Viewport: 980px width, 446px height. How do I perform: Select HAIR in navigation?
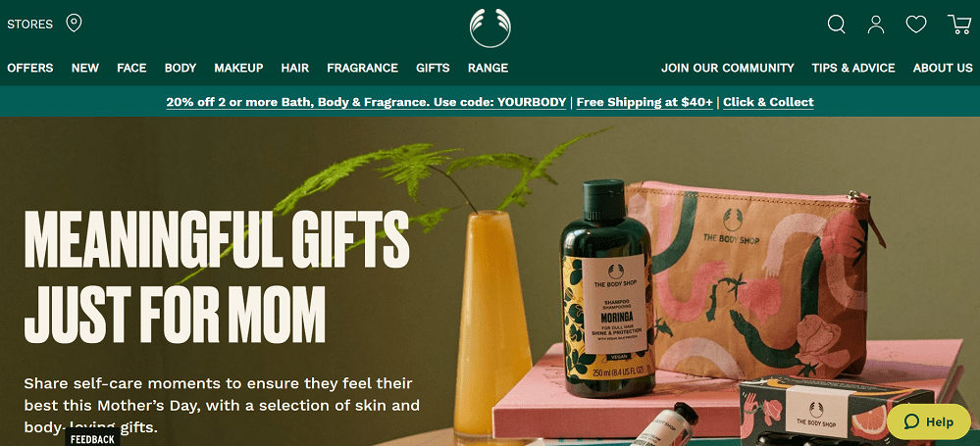pyautogui.click(x=295, y=68)
